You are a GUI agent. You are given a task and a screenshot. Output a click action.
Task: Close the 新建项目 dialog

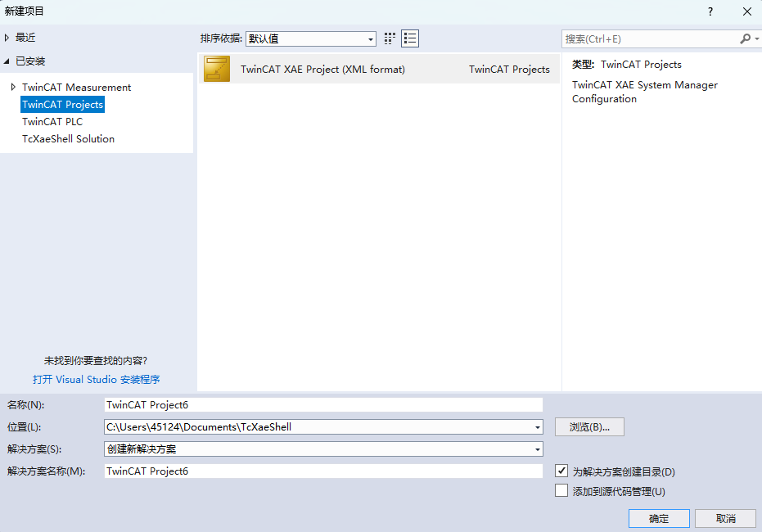(x=747, y=11)
